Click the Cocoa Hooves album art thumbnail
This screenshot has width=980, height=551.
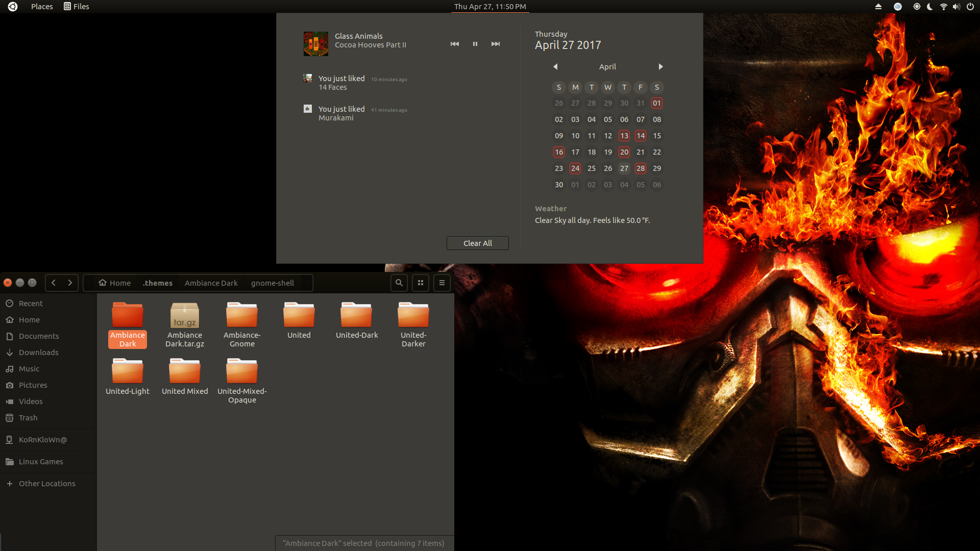click(x=316, y=44)
